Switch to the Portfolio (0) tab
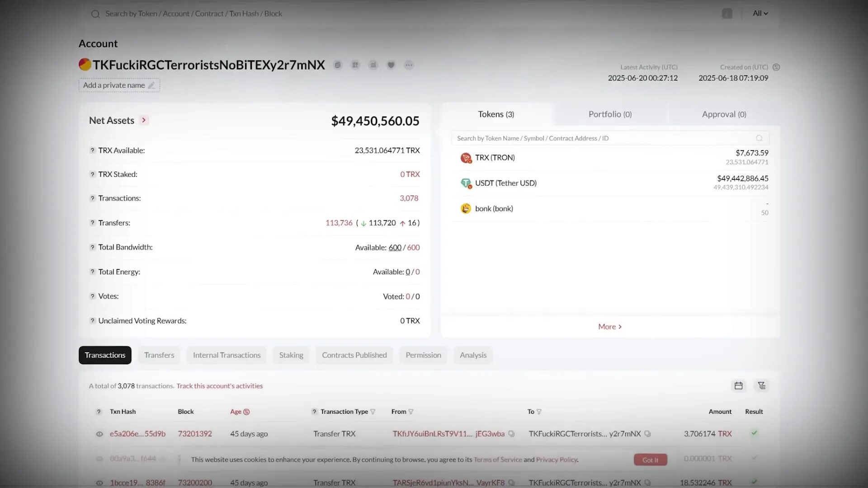 [610, 114]
